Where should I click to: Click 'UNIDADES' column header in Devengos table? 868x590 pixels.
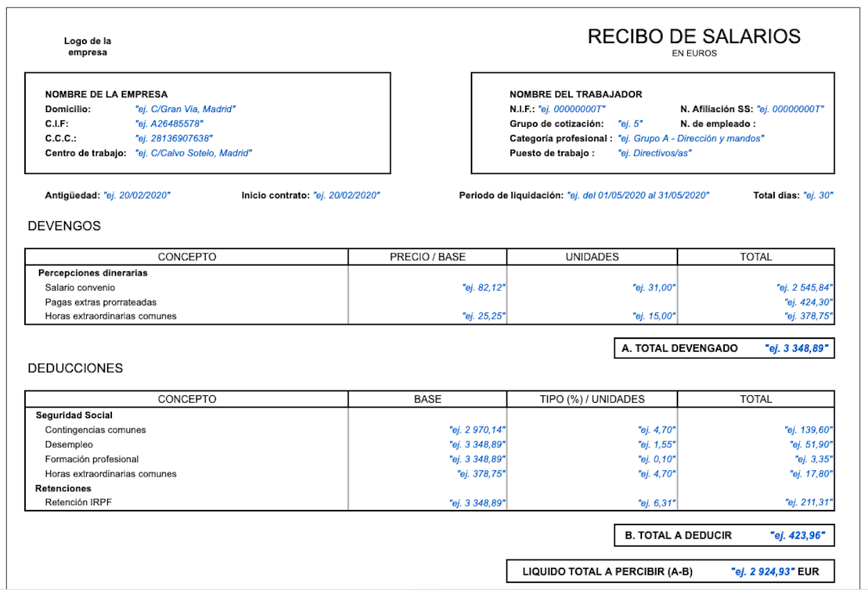[x=592, y=257]
